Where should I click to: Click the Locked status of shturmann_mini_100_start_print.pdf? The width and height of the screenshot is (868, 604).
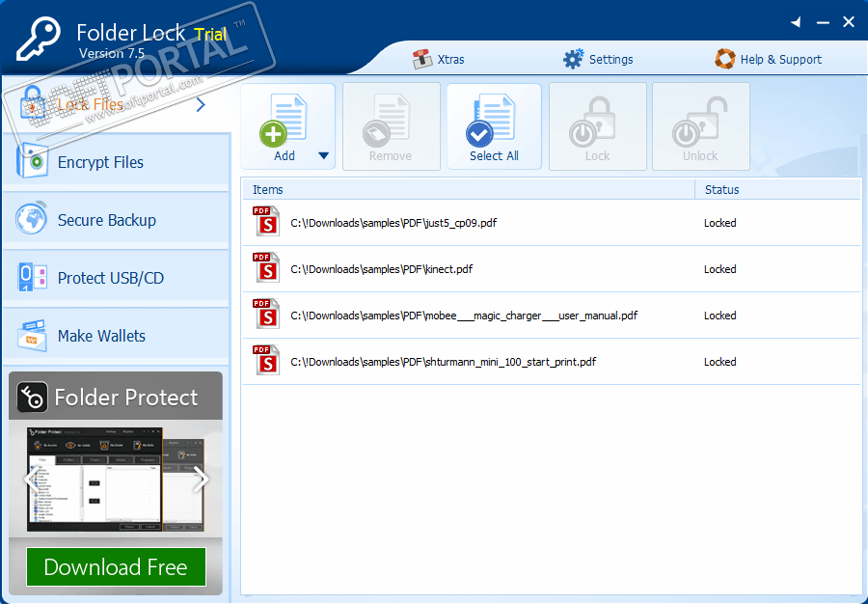719,362
